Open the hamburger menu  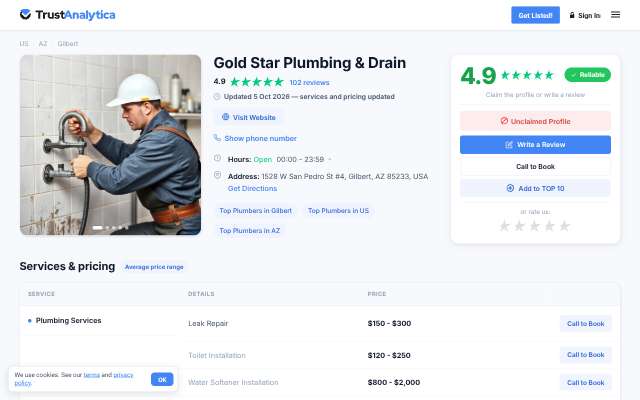[615, 15]
